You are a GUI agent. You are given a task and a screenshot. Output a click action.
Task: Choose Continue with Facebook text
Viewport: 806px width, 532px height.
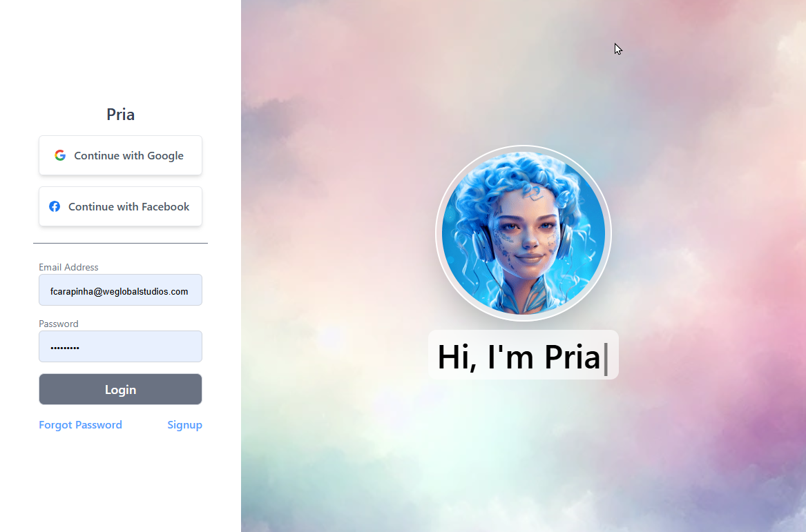128,206
